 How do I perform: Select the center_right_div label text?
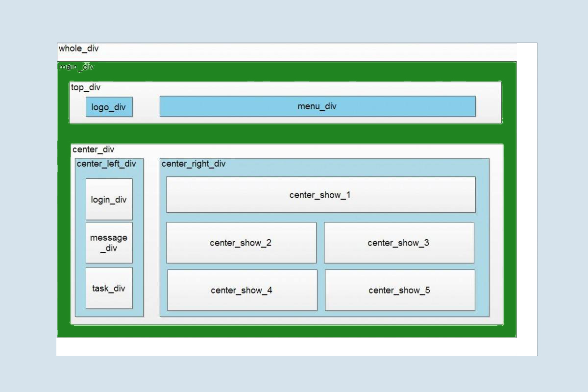[194, 164]
